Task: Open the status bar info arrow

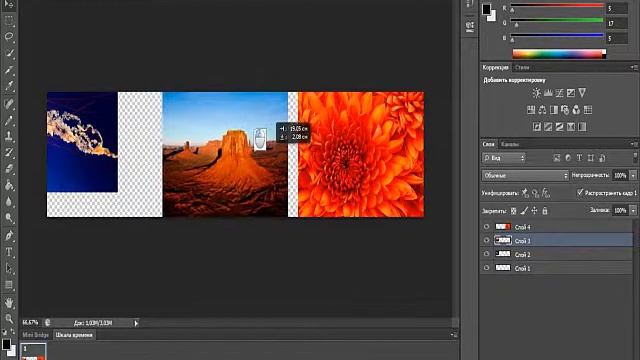Action: (136, 323)
